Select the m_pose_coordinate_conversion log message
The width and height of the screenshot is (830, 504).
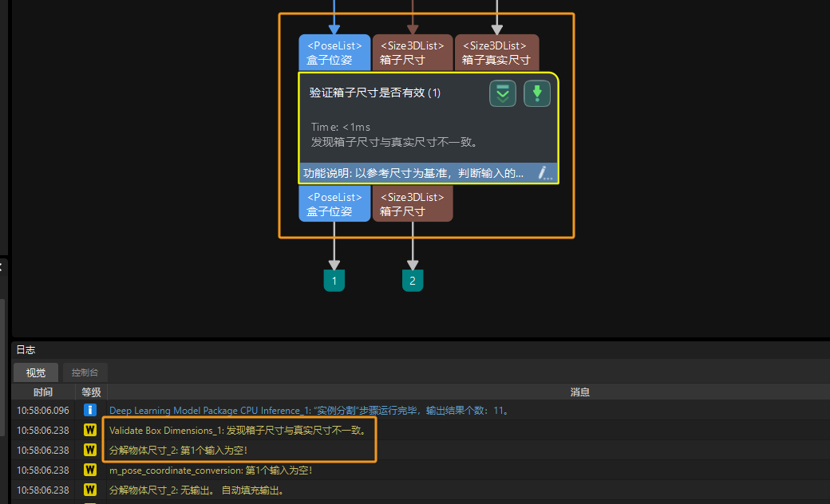(211, 471)
